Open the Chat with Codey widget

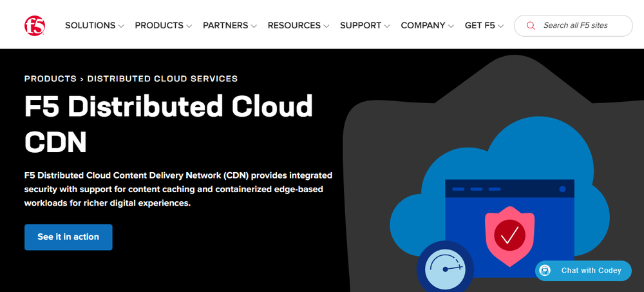[583, 271]
